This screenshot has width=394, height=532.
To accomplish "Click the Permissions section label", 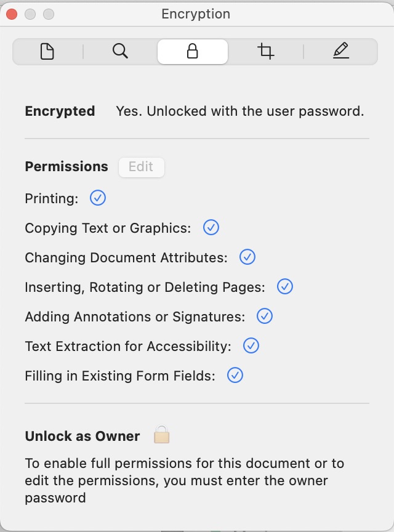I will click(x=66, y=167).
